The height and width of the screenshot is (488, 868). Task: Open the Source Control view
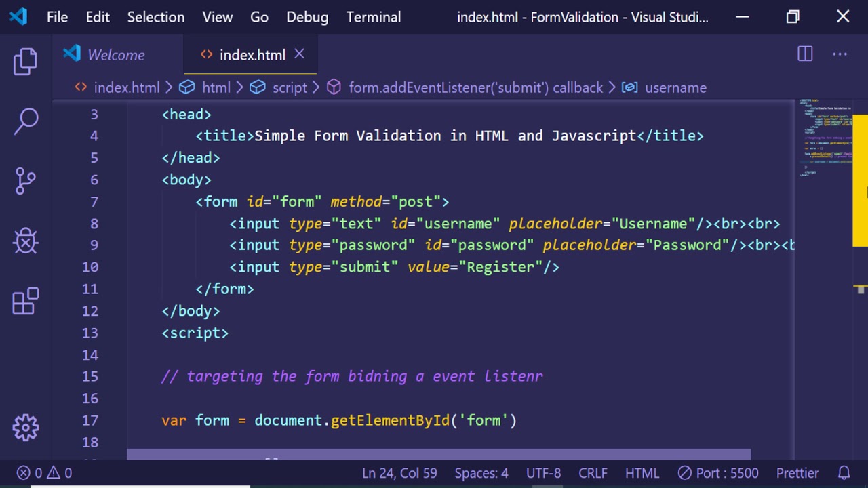pyautogui.click(x=26, y=181)
